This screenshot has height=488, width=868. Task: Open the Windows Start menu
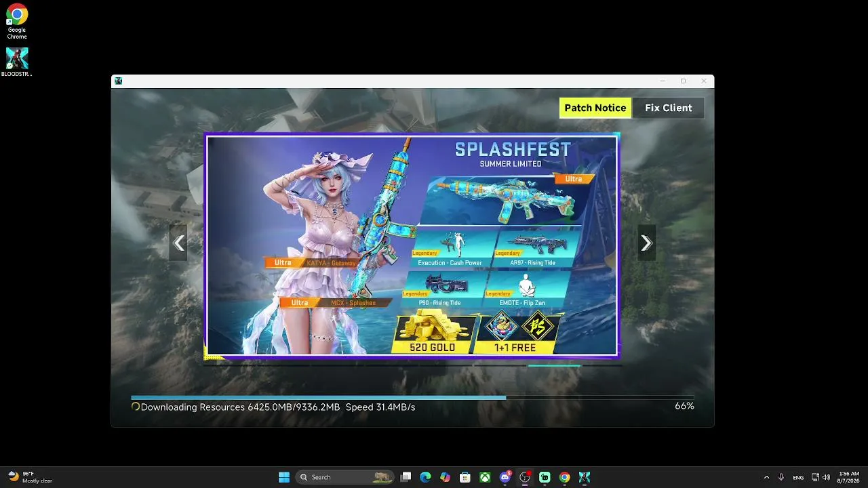[x=284, y=477]
